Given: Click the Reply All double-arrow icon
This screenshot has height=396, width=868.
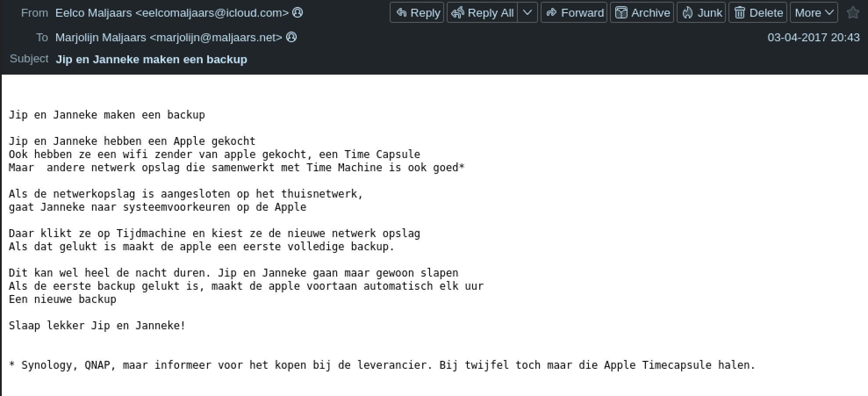Looking at the screenshot, I should pos(457,13).
